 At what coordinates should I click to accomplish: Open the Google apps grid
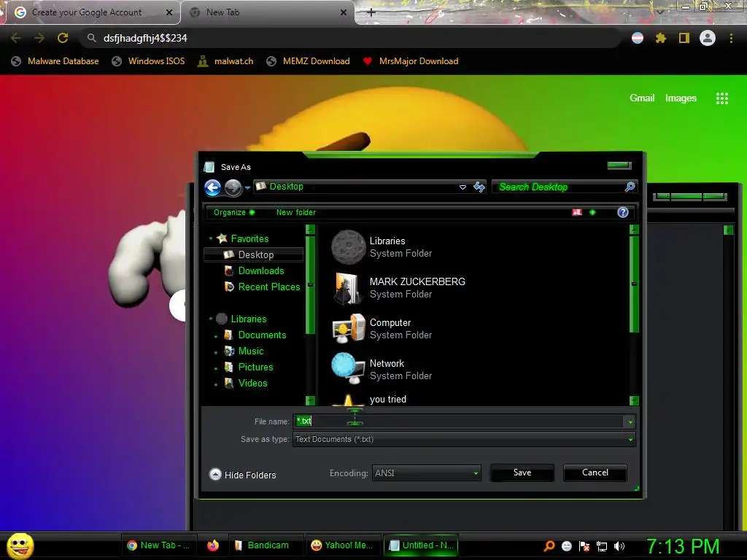722,98
